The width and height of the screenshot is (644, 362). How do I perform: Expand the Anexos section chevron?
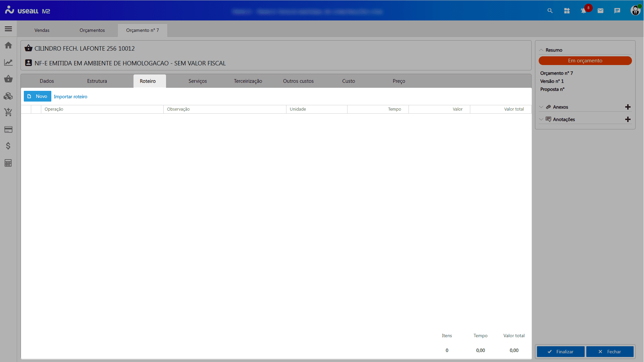pos(541,107)
